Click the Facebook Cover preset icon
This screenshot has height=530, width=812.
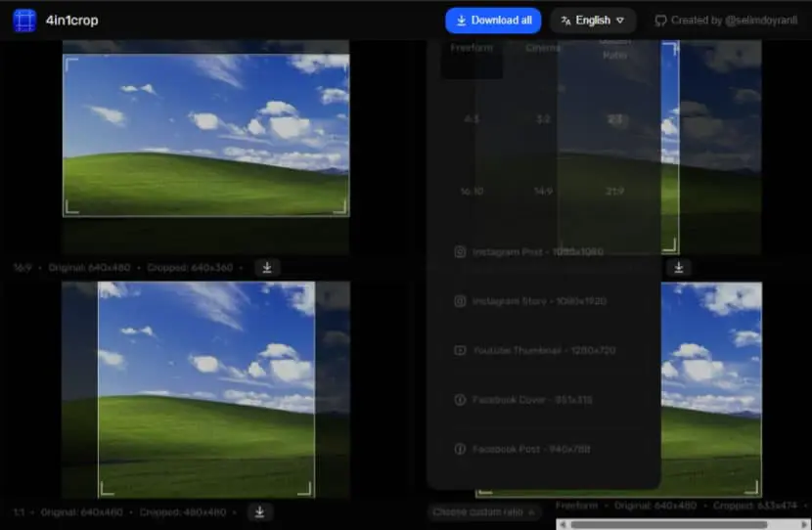[x=460, y=400]
